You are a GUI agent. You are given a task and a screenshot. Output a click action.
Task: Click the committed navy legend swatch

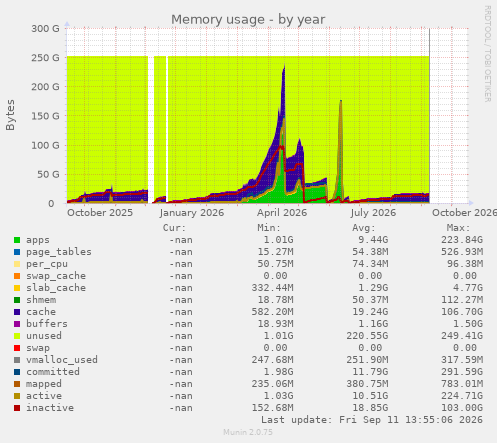(17, 372)
